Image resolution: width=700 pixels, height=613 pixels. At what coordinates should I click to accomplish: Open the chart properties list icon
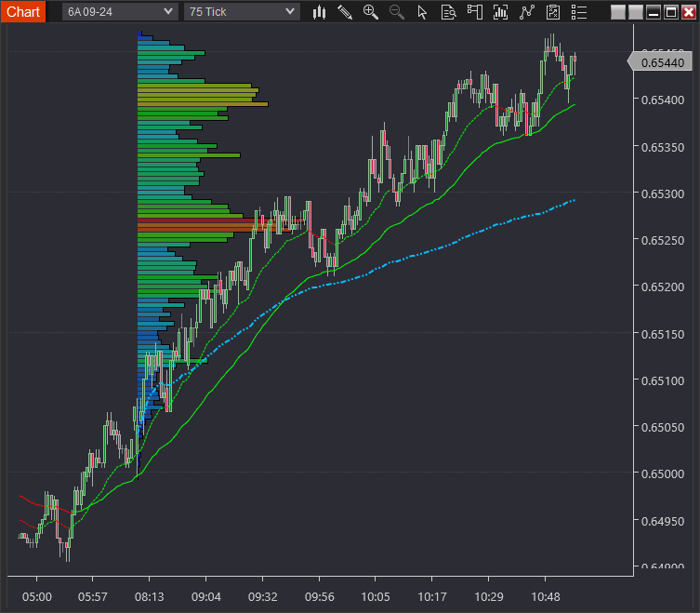[579, 12]
